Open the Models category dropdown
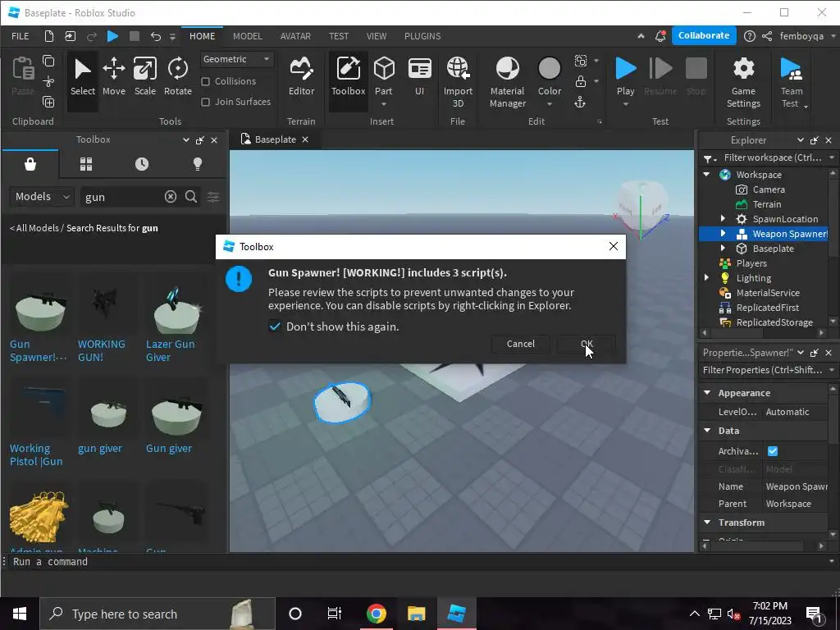840x630 pixels. (x=42, y=197)
